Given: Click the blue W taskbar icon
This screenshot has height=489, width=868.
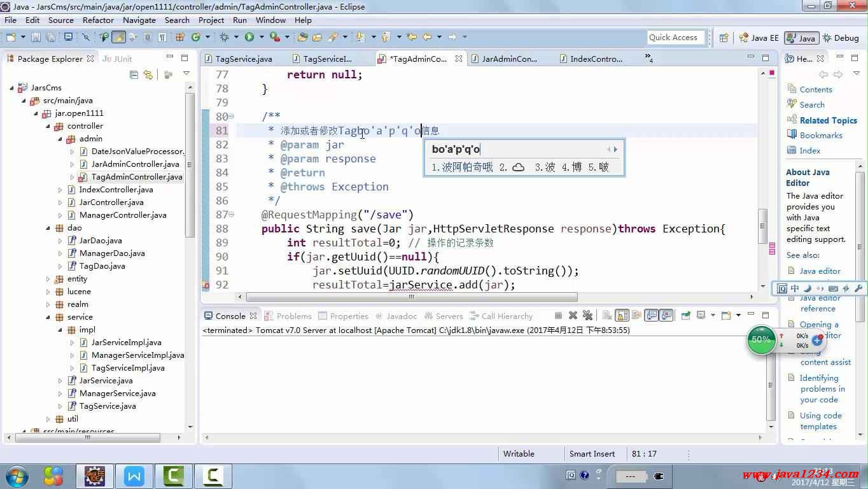Looking at the screenshot, I should (x=134, y=476).
